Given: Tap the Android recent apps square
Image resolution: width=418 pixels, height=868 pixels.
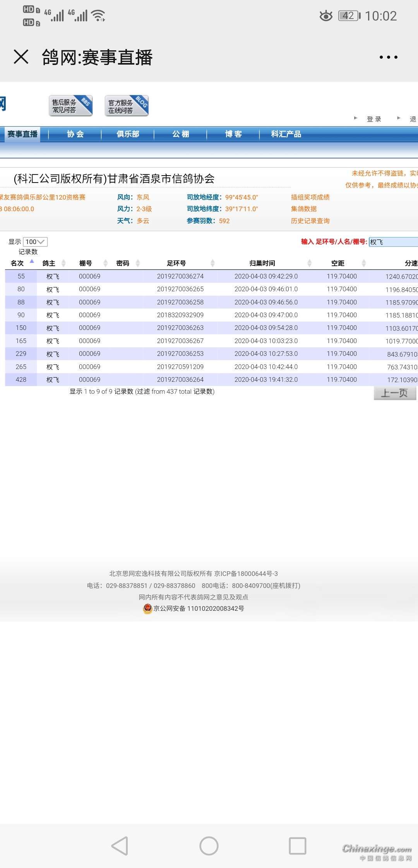Looking at the screenshot, I should (x=298, y=846).
